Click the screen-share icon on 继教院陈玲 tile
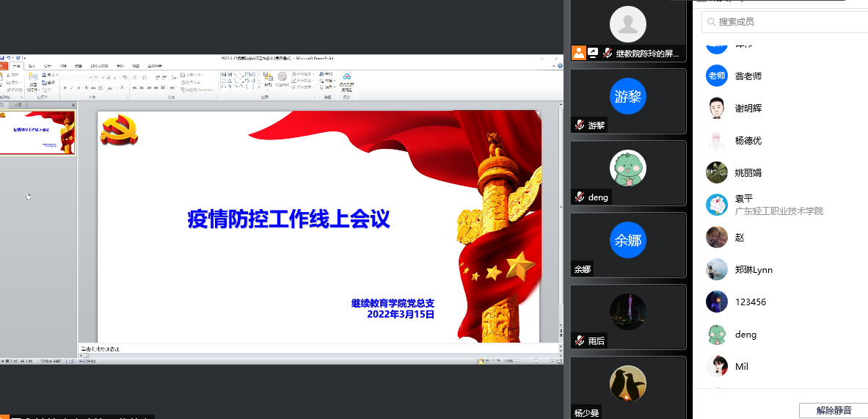The image size is (868, 419). [593, 53]
